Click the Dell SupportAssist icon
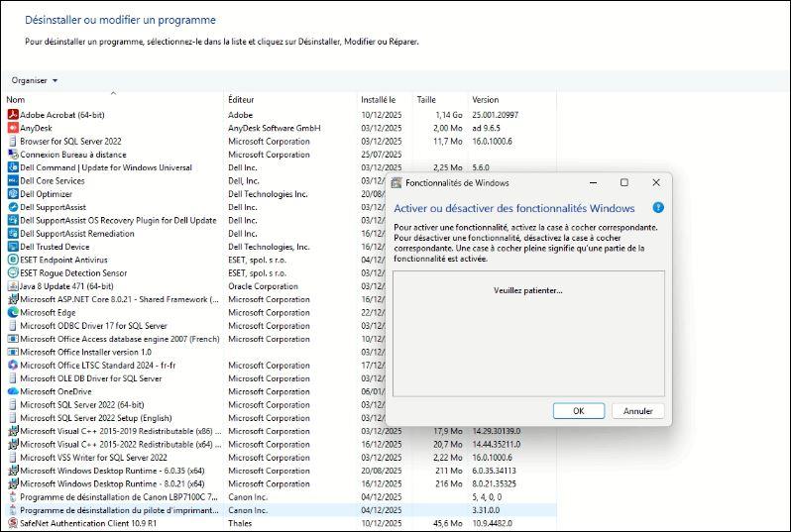This screenshot has width=791, height=532. coord(13,207)
